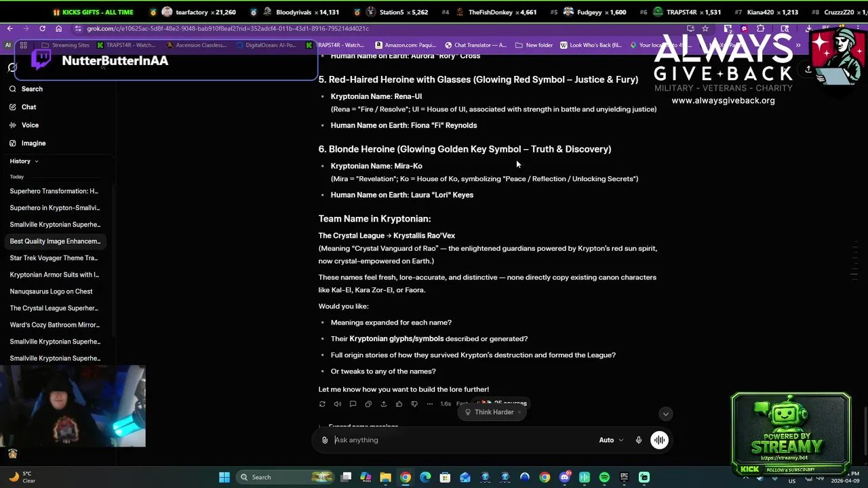Open File Explorer from the taskbar
The width and height of the screenshot is (868, 488).
pyautogui.click(x=385, y=477)
